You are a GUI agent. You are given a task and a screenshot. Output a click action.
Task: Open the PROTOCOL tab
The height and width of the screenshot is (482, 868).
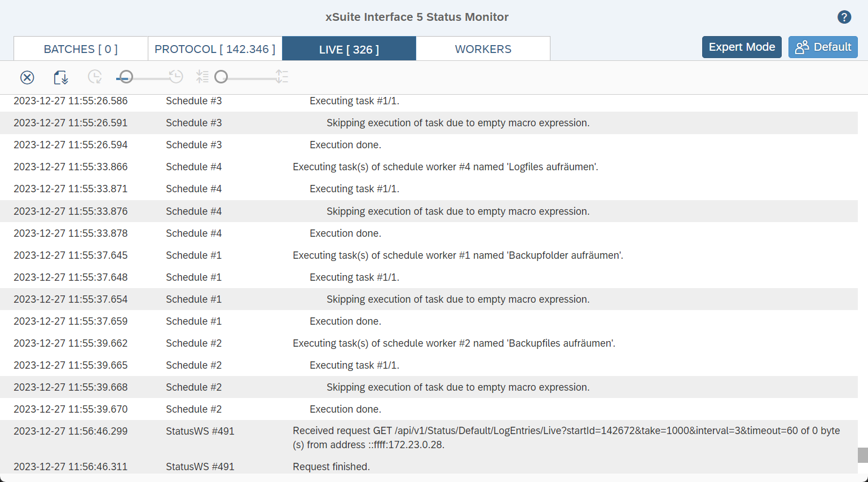point(214,48)
